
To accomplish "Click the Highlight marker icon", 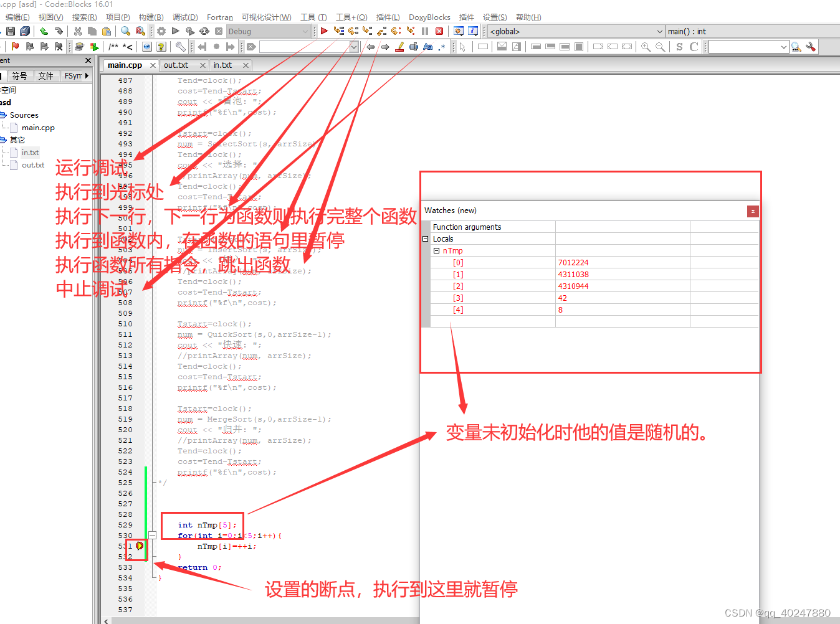I will coord(399,47).
